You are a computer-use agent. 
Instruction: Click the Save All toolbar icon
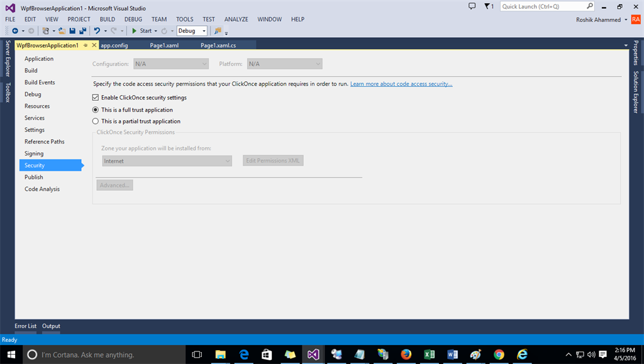coord(82,31)
